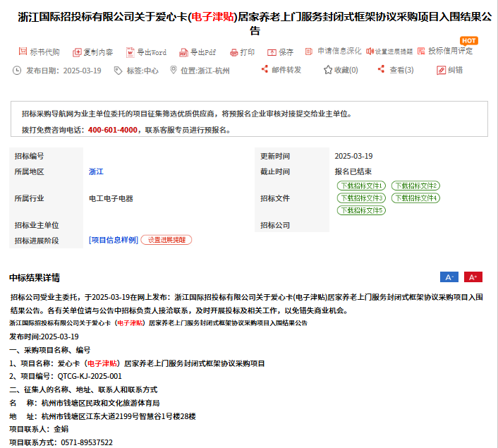Open the 项目信息样例 link
Viewport: 498px width, 448px height.
tap(113, 240)
